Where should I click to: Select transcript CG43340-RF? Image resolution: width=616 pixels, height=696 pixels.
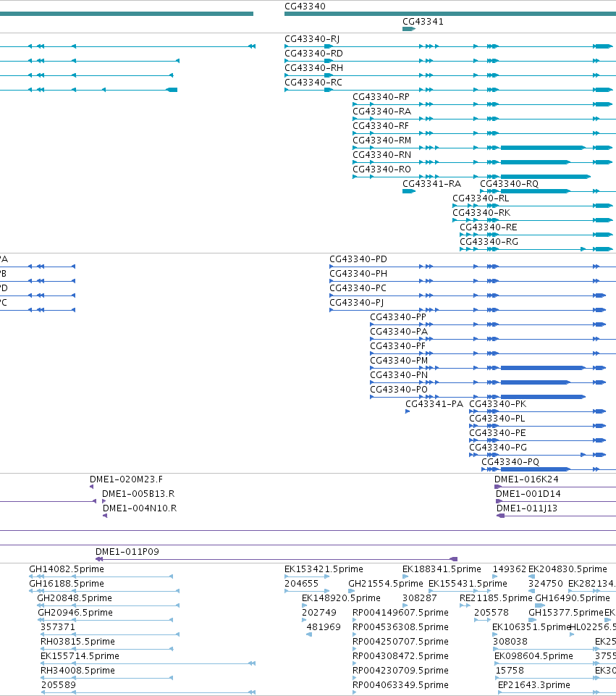click(x=381, y=125)
